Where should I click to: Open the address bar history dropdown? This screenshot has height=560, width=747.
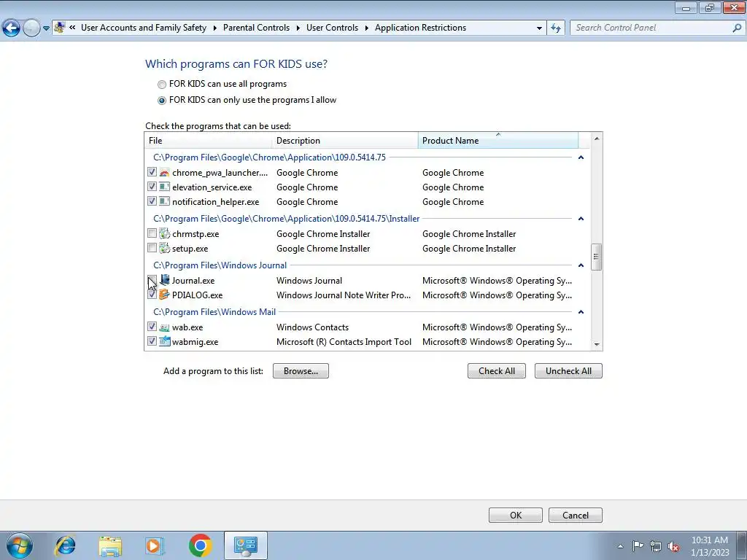click(x=539, y=28)
